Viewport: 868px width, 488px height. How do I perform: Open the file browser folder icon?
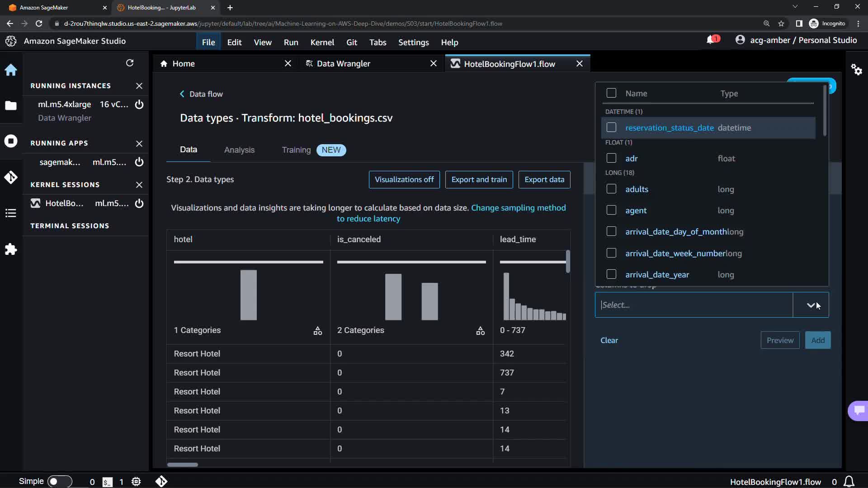(11, 106)
